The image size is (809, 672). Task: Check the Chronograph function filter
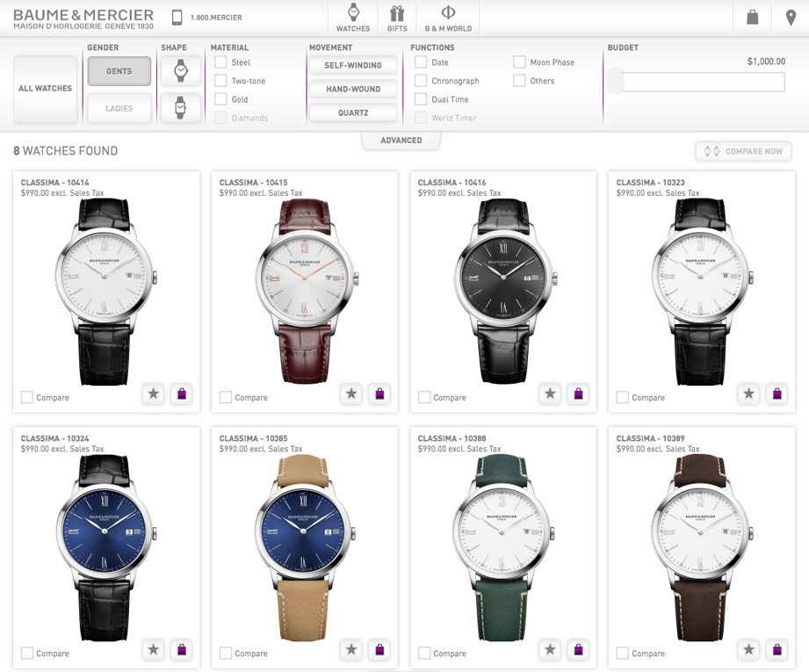pyautogui.click(x=421, y=81)
